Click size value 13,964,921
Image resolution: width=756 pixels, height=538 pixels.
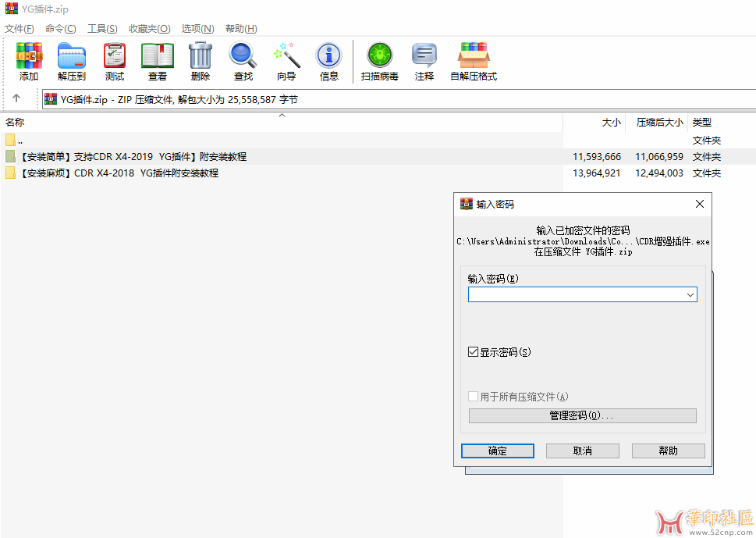coord(596,173)
